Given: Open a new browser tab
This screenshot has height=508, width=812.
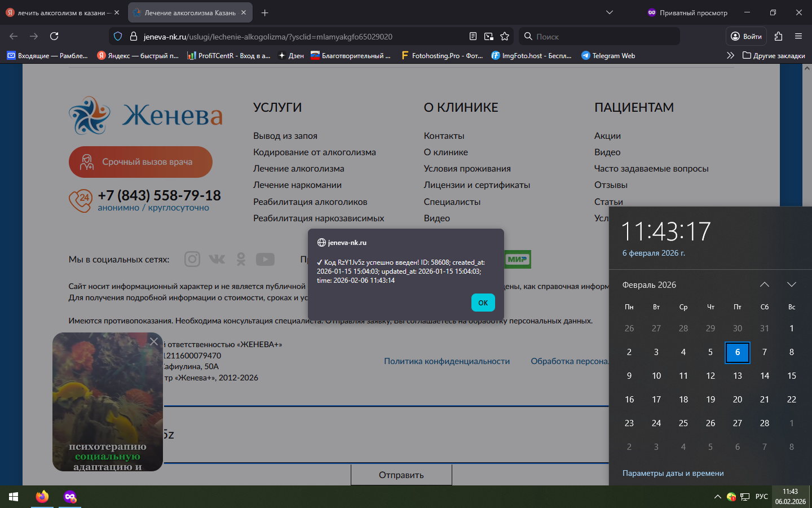Looking at the screenshot, I should click(265, 12).
